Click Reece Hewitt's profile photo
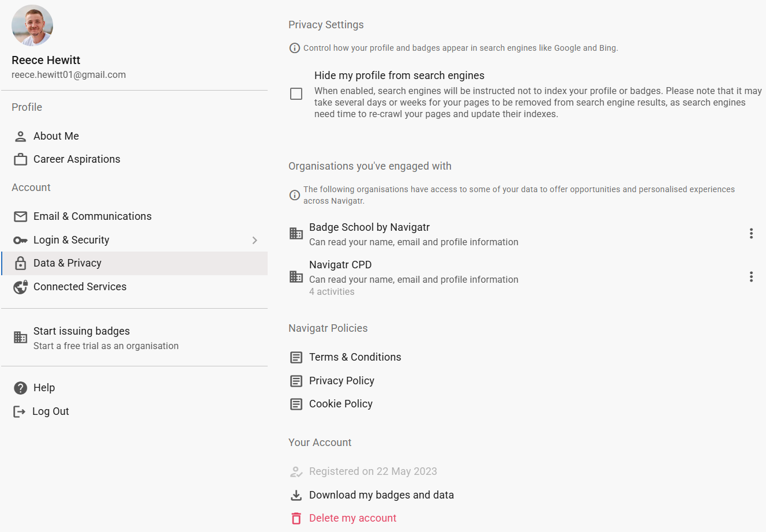This screenshot has height=532, width=766. click(x=32, y=26)
